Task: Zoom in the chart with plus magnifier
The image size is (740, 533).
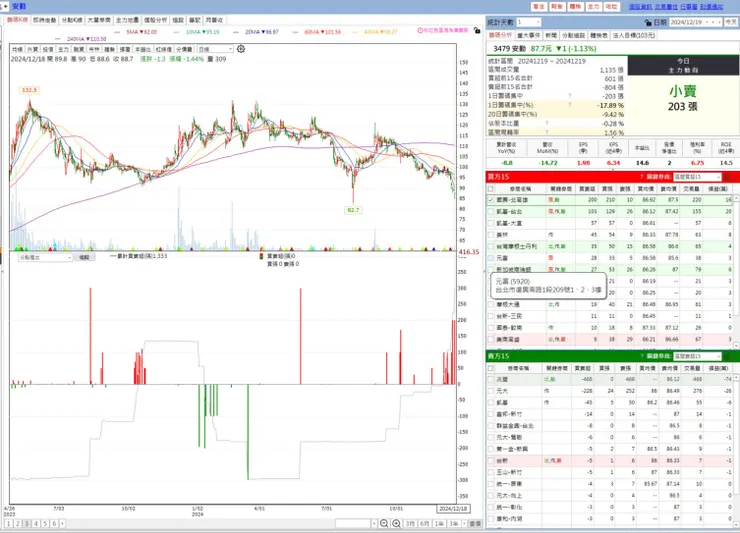Action: coord(396,523)
